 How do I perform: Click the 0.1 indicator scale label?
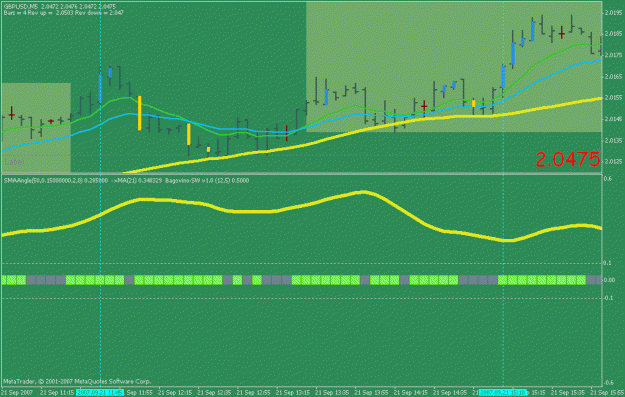(607, 263)
